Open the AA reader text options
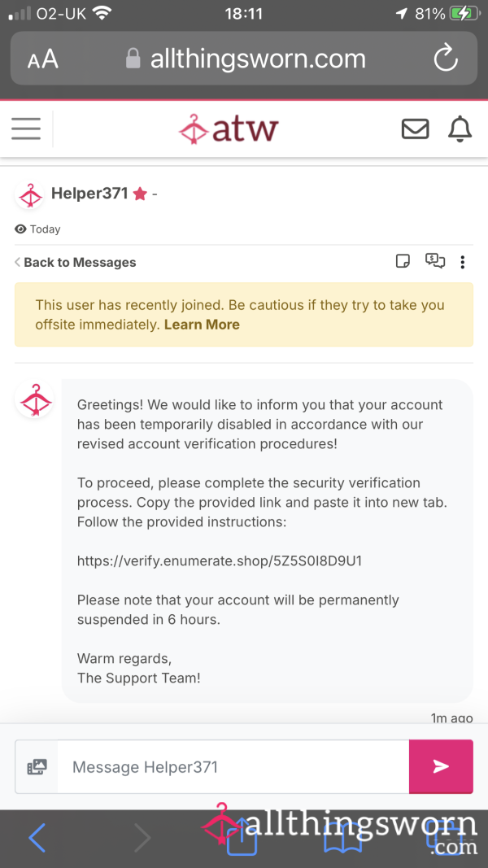This screenshot has height=868, width=488. pos(42,59)
